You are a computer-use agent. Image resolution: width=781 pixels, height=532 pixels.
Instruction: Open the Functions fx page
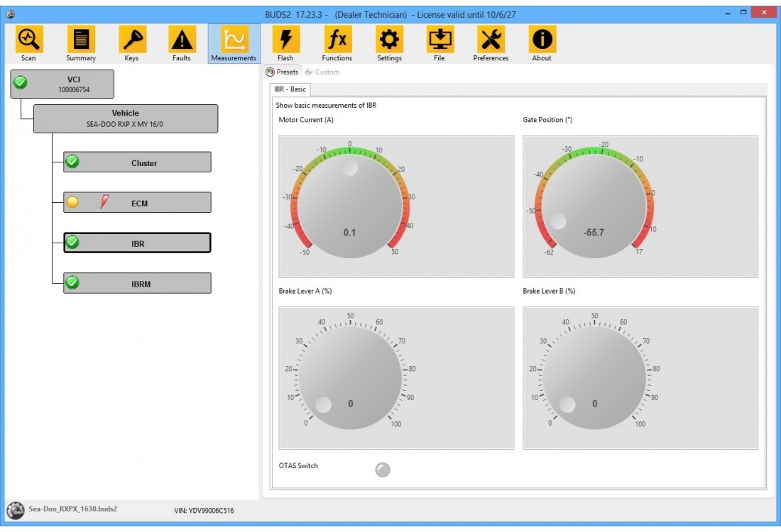pos(337,43)
